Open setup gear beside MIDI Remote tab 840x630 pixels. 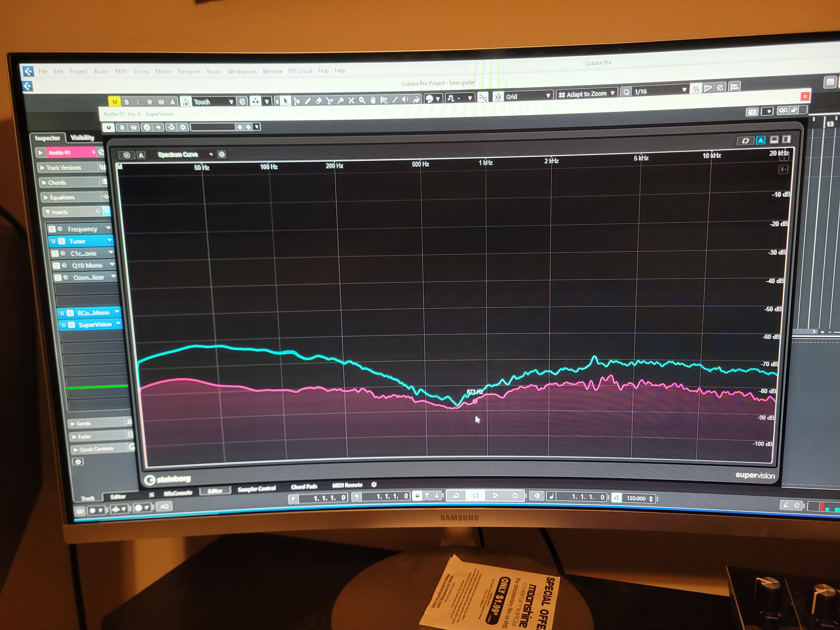[x=374, y=485]
